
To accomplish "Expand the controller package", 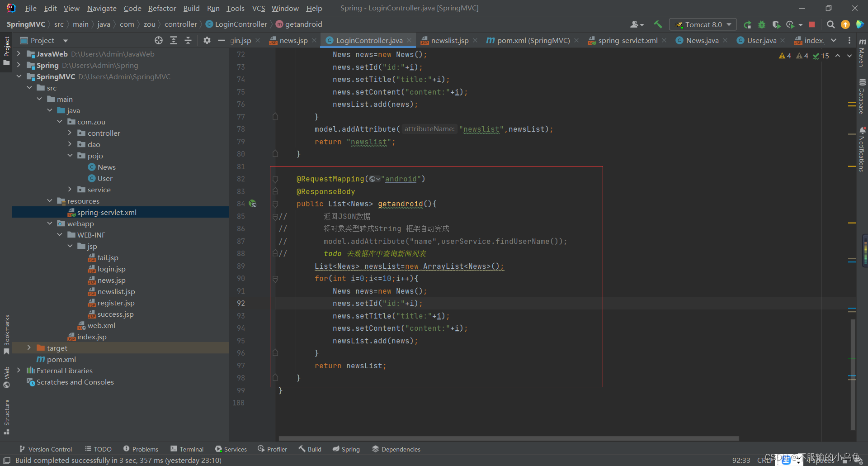I will tap(70, 133).
